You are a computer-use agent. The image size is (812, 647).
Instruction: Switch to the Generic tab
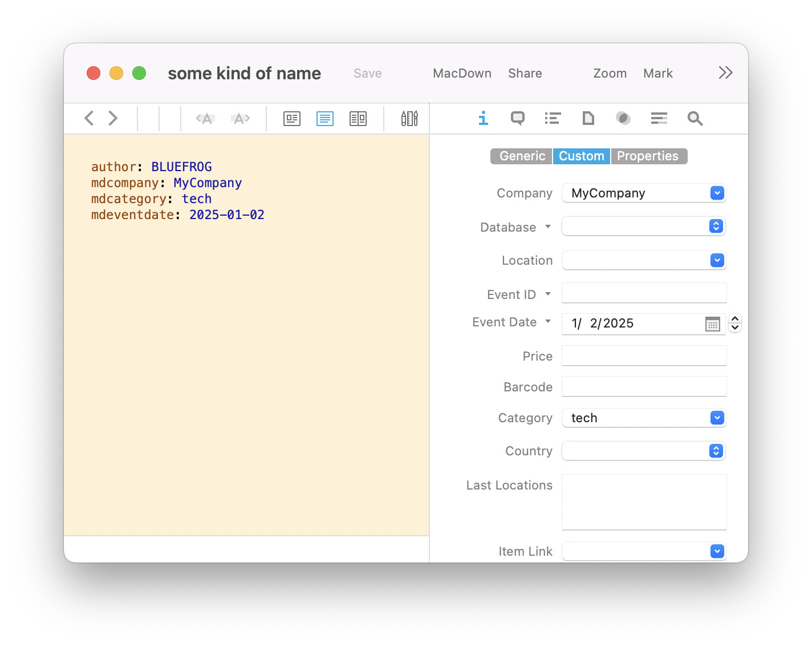(522, 156)
